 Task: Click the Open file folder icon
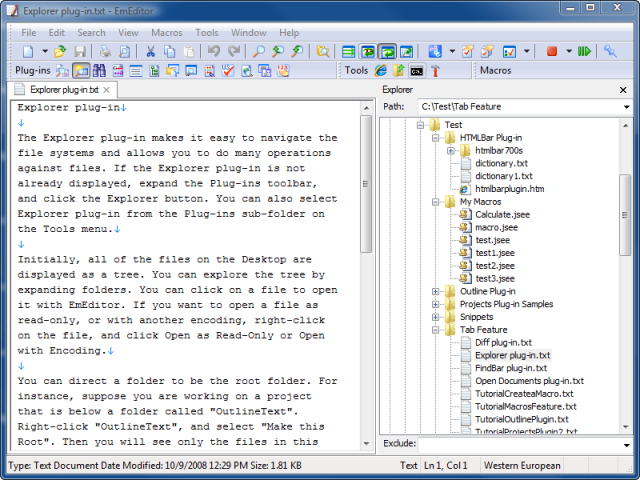point(60,51)
